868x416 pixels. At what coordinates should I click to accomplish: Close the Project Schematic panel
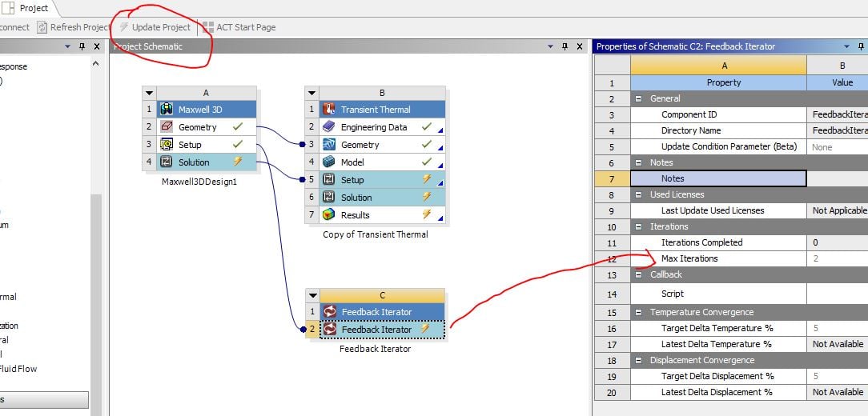click(580, 46)
